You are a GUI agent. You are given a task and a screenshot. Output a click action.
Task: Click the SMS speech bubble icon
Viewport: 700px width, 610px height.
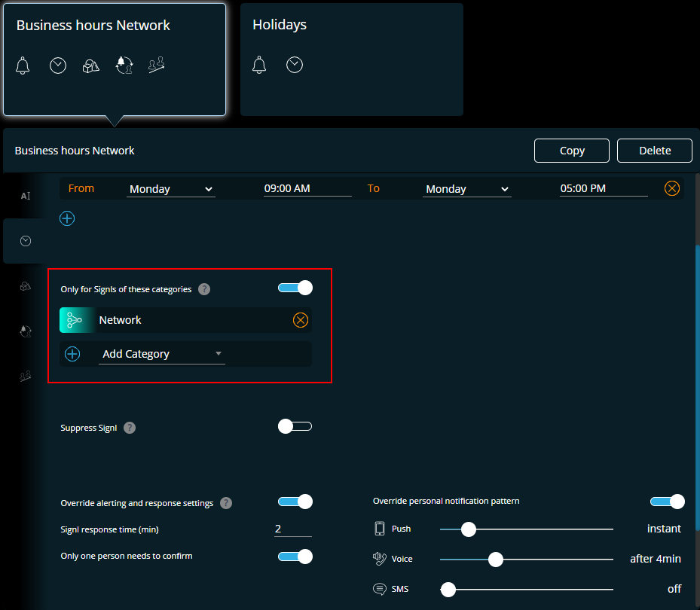pyautogui.click(x=380, y=589)
